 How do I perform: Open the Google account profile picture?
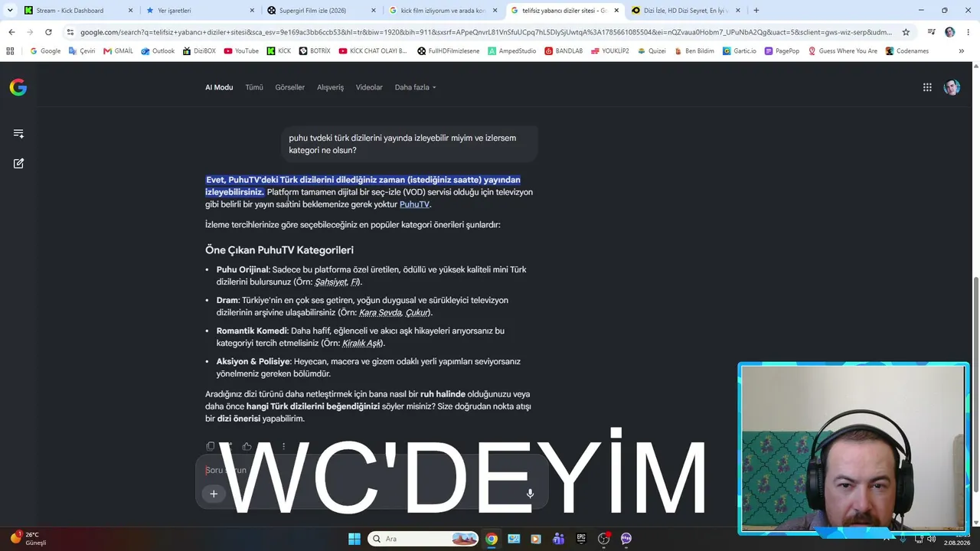952,87
